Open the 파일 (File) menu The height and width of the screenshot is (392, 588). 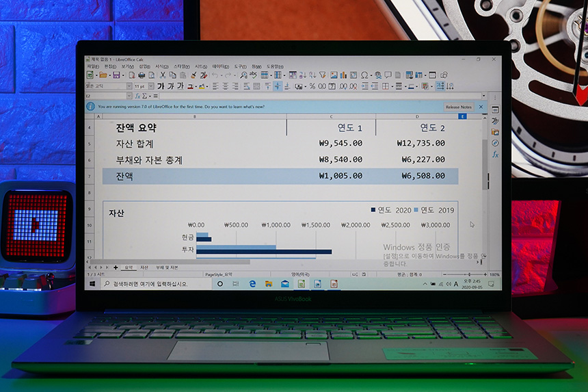point(92,66)
